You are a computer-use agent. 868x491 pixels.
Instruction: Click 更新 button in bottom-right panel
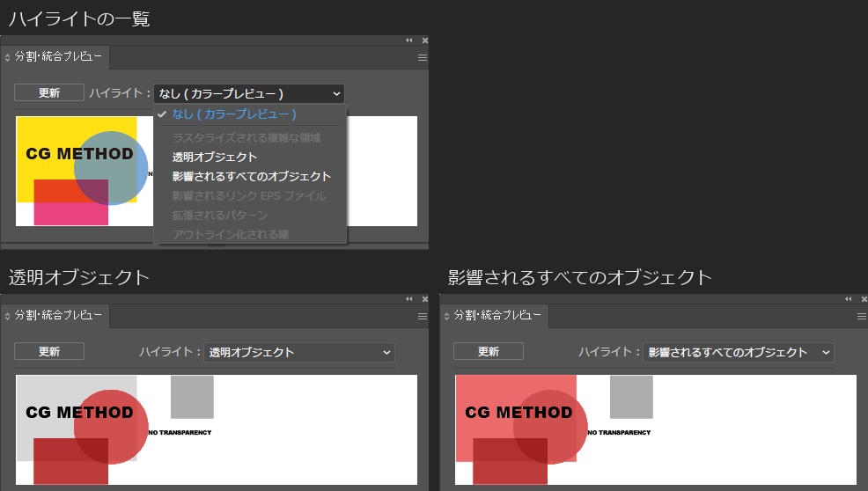click(x=489, y=351)
